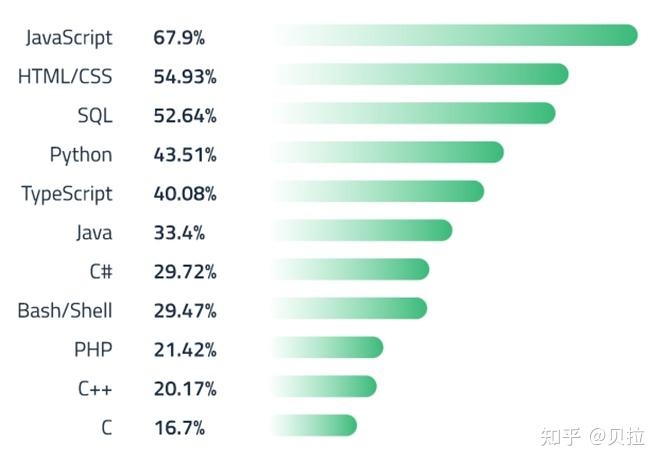Select the HTML/CSS label

tap(65, 77)
